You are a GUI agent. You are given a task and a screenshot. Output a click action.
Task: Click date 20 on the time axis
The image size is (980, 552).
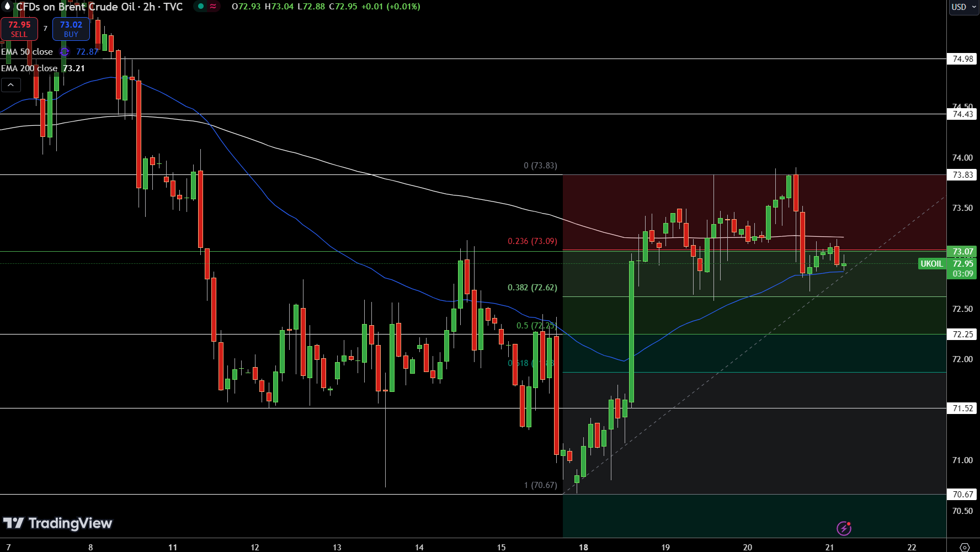[x=747, y=547]
